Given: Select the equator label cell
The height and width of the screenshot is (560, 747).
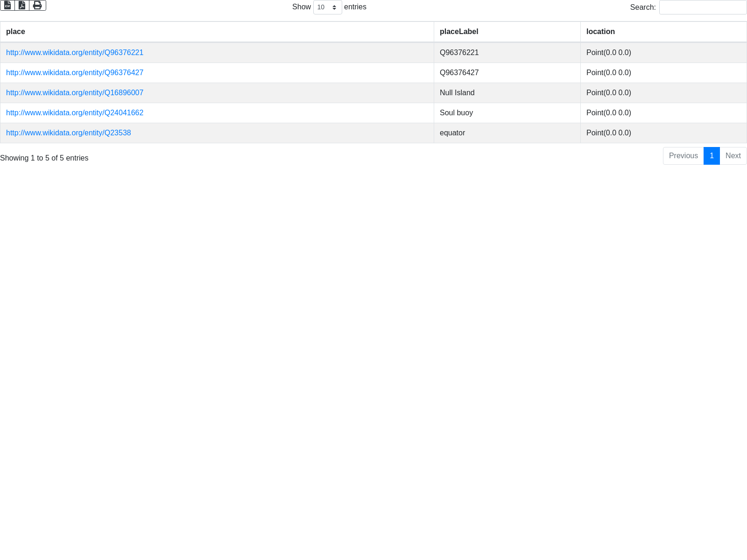Looking at the screenshot, I should click(452, 133).
